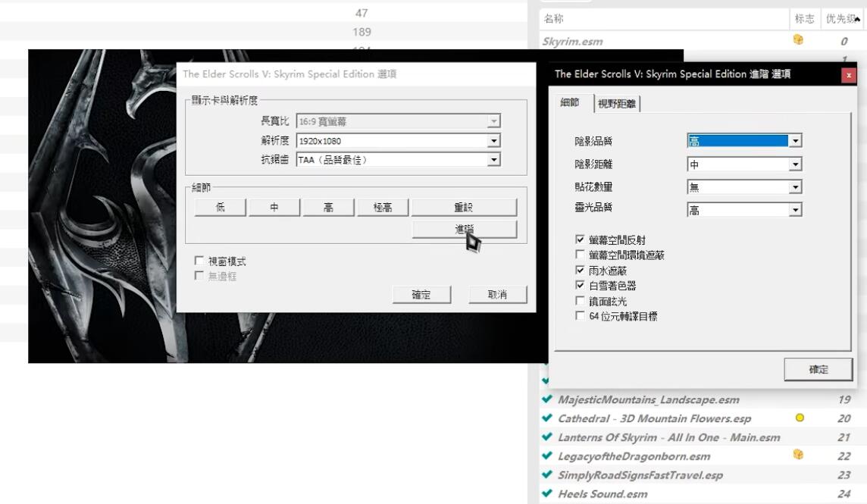The width and height of the screenshot is (867, 504).
Task: Click the 進階 button
Action: coord(464,229)
